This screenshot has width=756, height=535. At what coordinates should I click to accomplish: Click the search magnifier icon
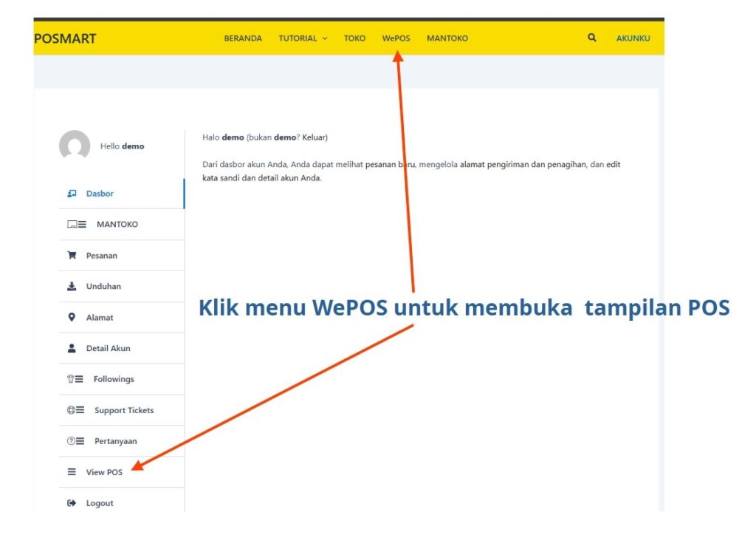(x=592, y=38)
